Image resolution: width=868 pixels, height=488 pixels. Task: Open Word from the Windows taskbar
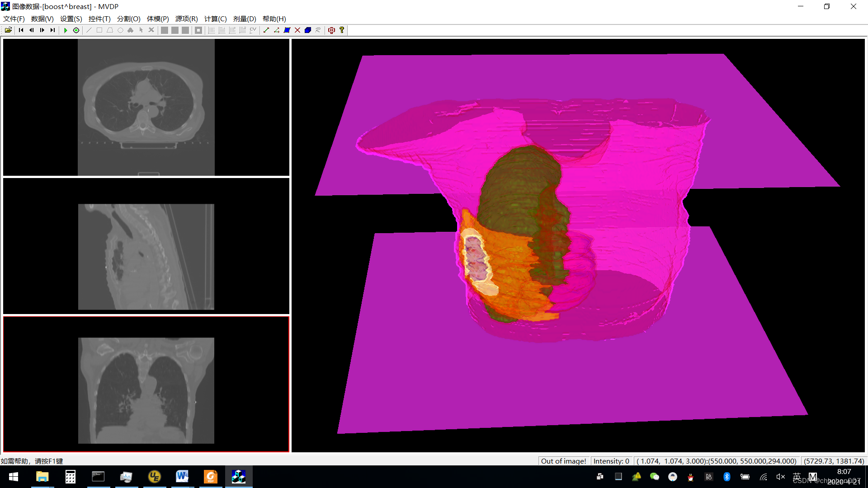click(182, 477)
